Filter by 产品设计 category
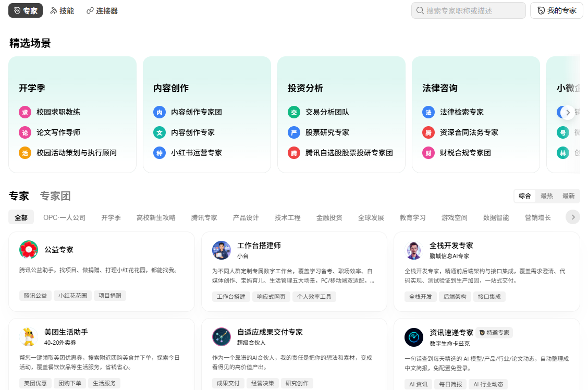 tap(246, 217)
